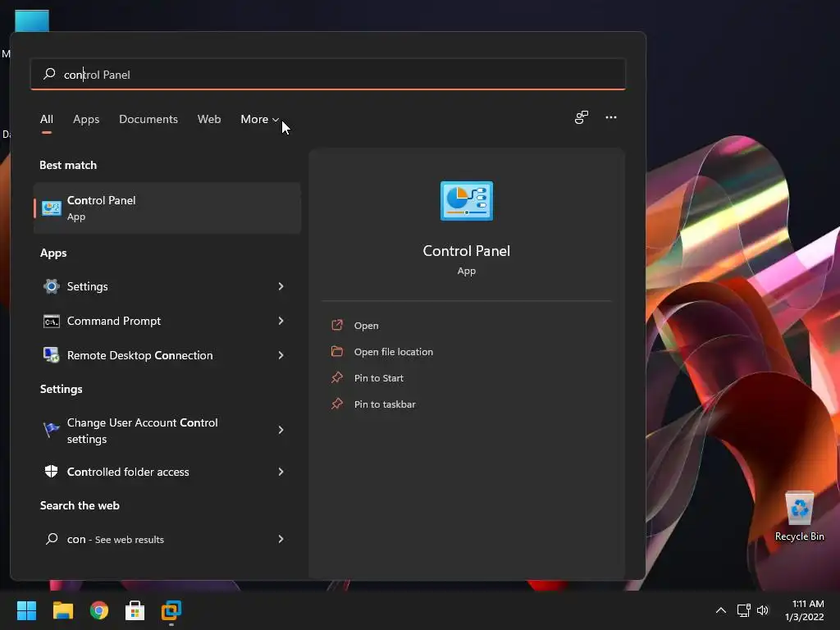
Task: Expand the More filter dropdown
Action: [260, 120]
